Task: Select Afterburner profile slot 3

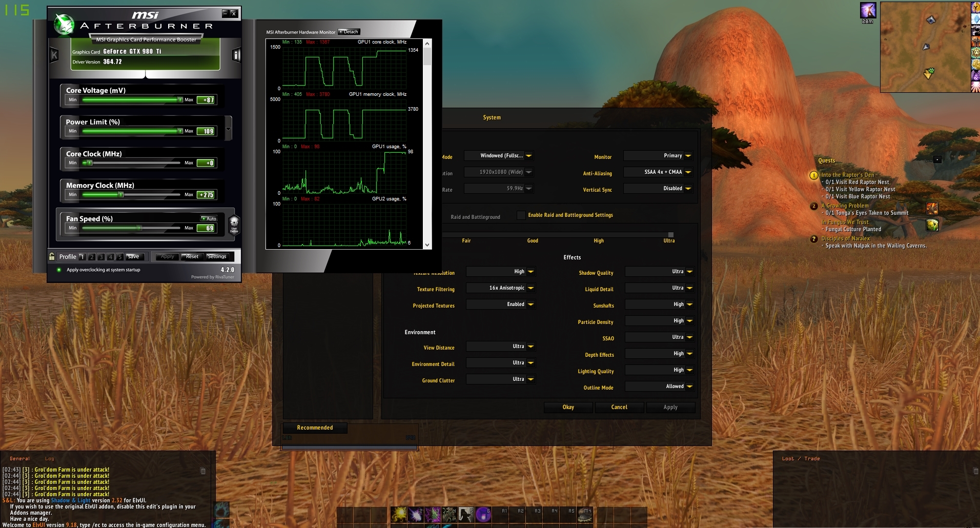Action: (x=101, y=257)
